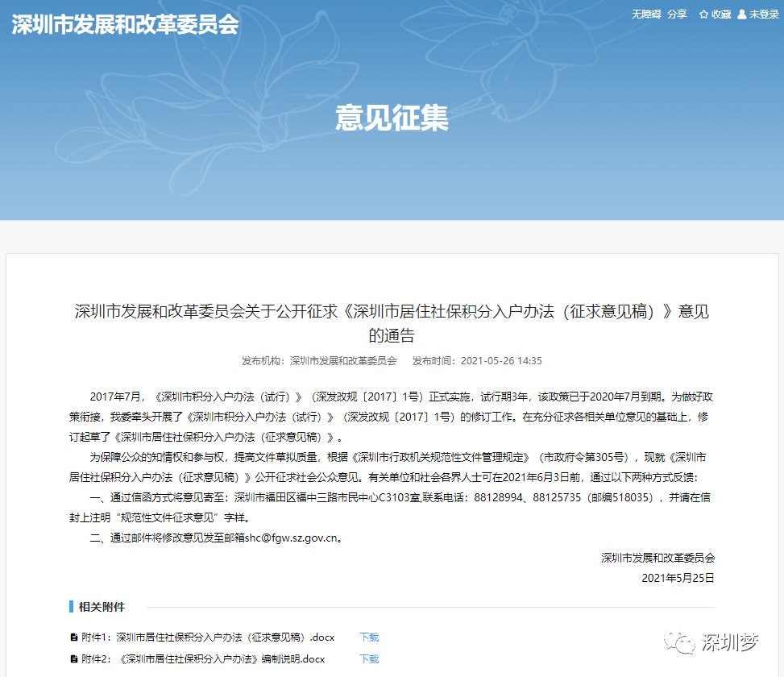Click the notice title text
784x677 pixels.
(392, 312)
